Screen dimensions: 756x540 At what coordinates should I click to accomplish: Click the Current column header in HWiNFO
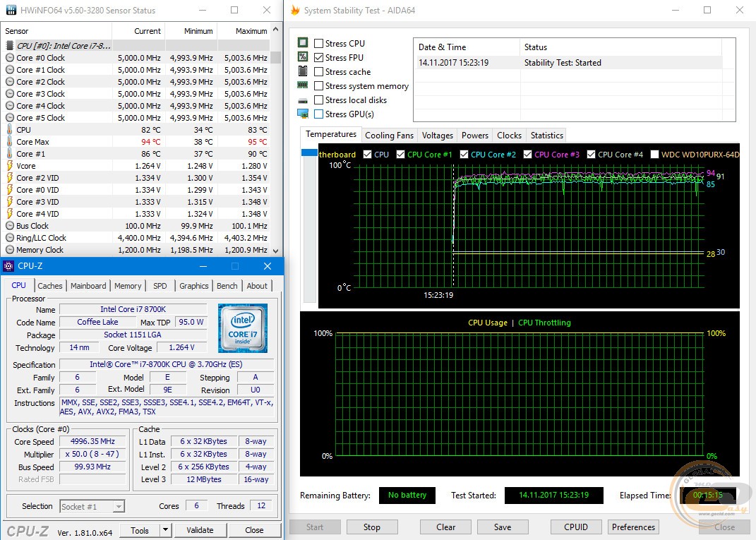(139, 31)
